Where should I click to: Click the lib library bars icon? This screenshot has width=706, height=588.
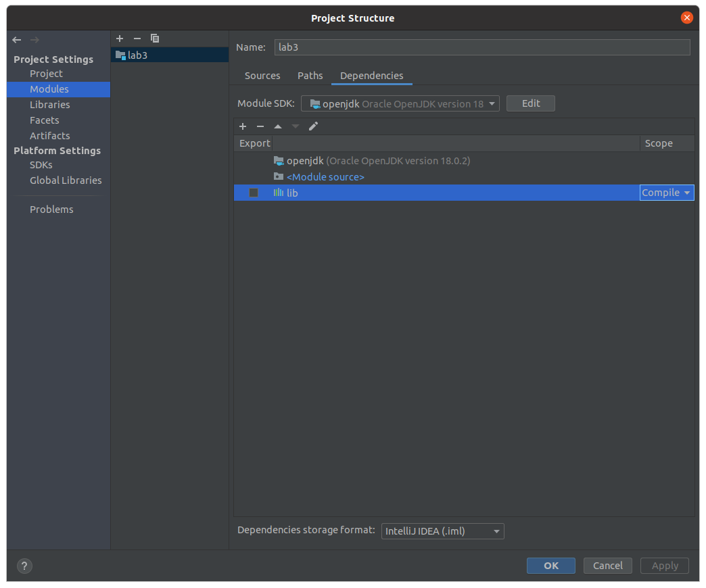279,193
